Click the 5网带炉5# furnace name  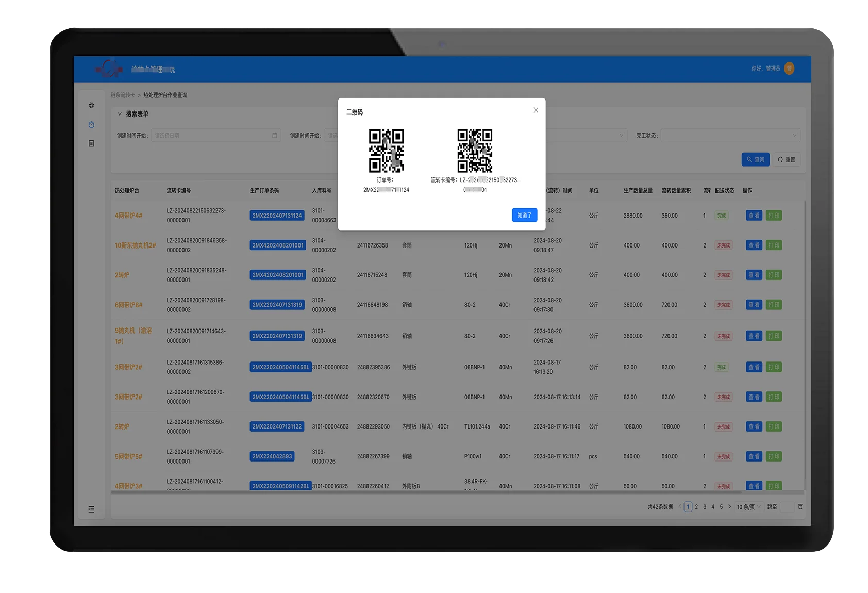[x=128, y=456]
